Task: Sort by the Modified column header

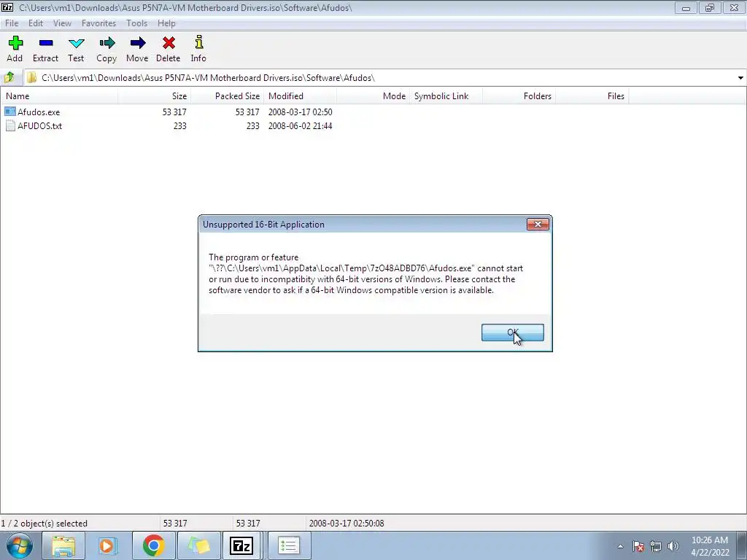Action: click(300, 96)
